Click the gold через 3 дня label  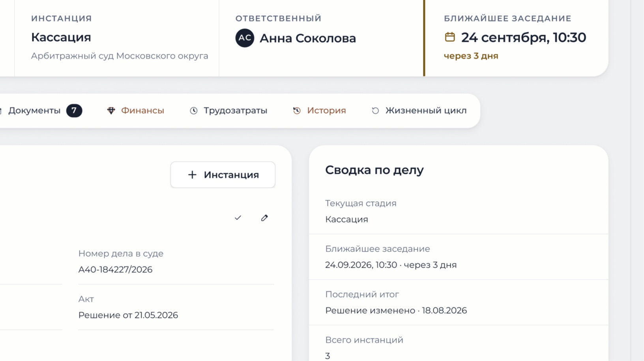click(x=471, y=56)
